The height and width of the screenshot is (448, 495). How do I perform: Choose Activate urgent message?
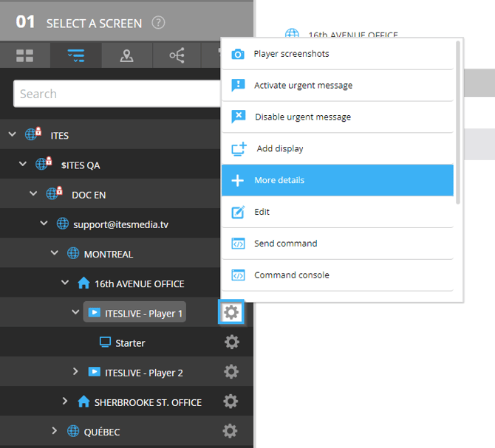(x=338, y=86)
